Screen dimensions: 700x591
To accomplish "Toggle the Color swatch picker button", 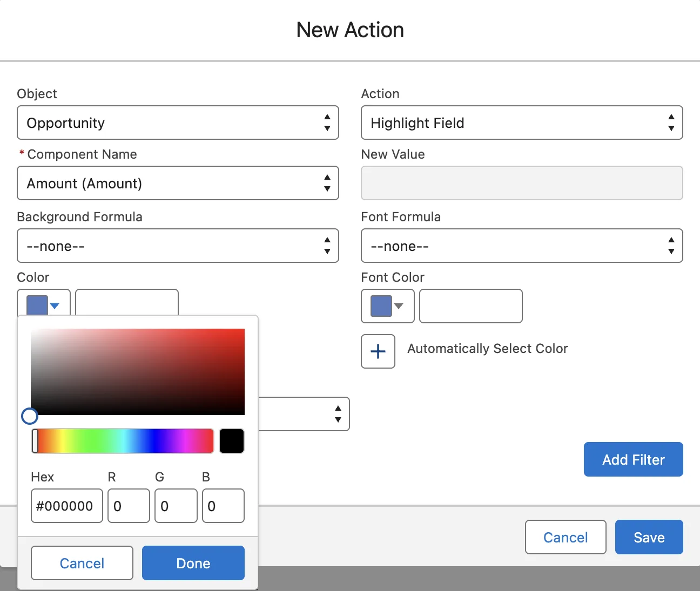I will coord(44,303).
